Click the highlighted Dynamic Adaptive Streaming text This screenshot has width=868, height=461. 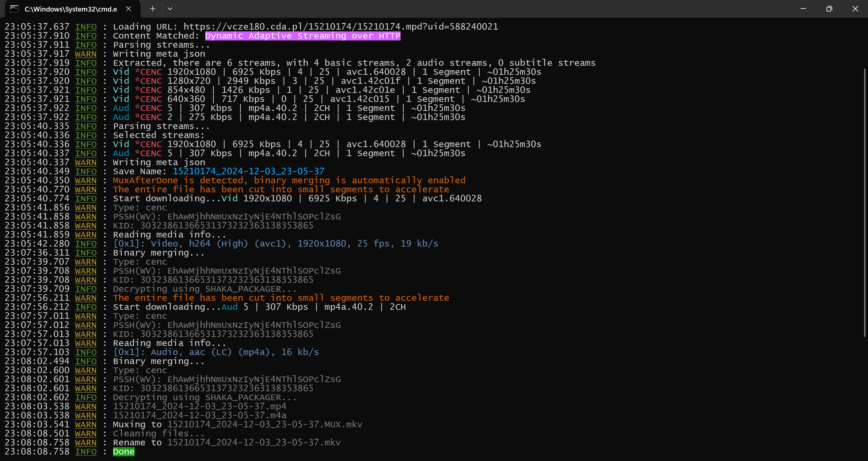coord(303,36)
